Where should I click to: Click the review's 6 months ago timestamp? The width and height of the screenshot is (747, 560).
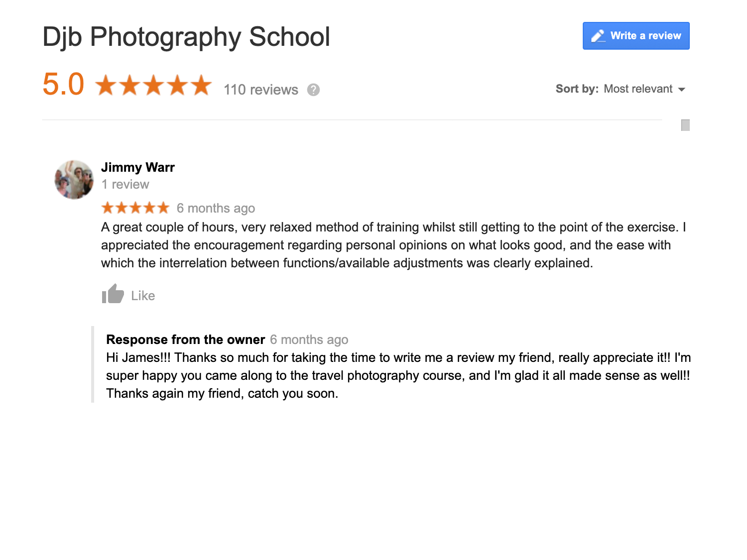pyautogui.click(x=216, y=208)
